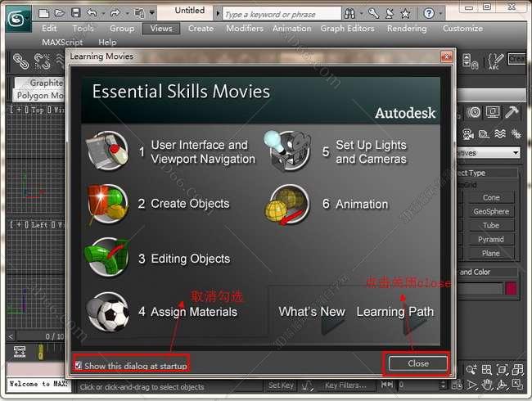Image resolution: width=532 pixels, height=401 pixels.
Task: Click the Maximize Viewport Toggle icon
Action: coord(517,385)
